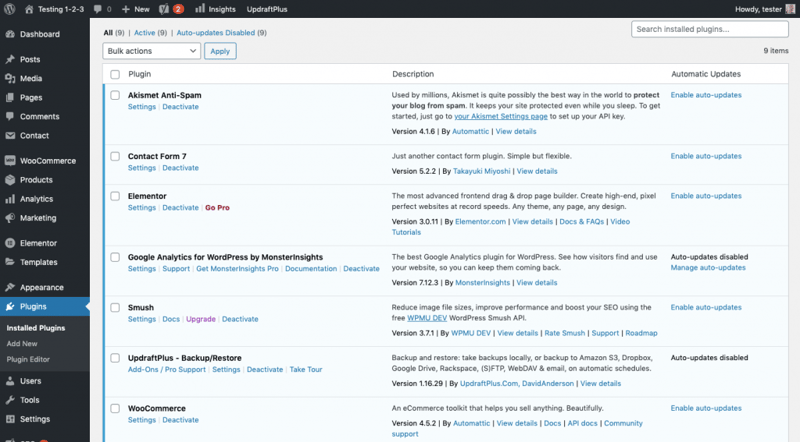Open Plugin Editor submenu item
Screen dimensions: 800x442
coord(28,359)
